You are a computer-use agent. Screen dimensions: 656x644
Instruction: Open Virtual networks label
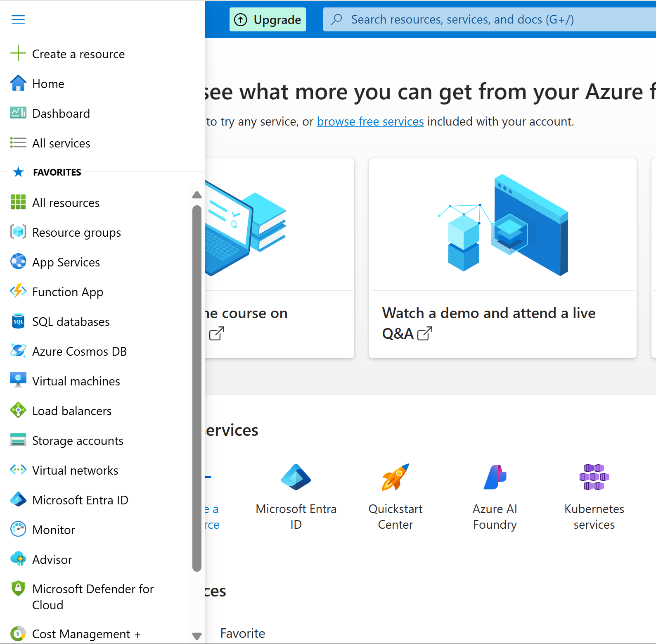pos(76,471)
